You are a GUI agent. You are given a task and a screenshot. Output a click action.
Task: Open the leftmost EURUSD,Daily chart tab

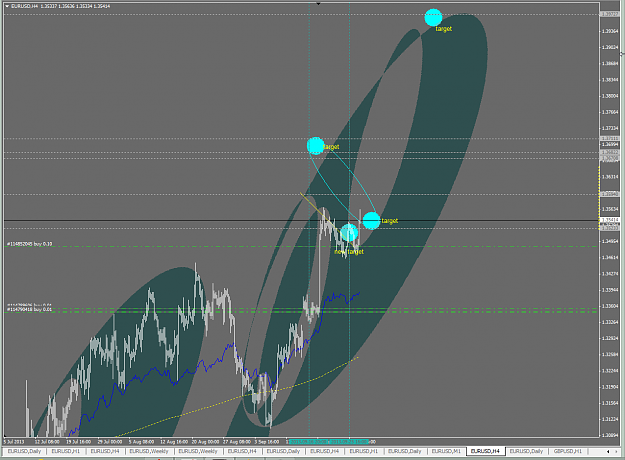pos(24,451)
